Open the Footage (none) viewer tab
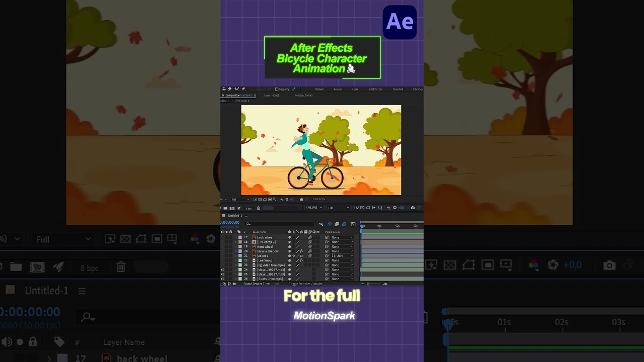 [x=303, y=96]
